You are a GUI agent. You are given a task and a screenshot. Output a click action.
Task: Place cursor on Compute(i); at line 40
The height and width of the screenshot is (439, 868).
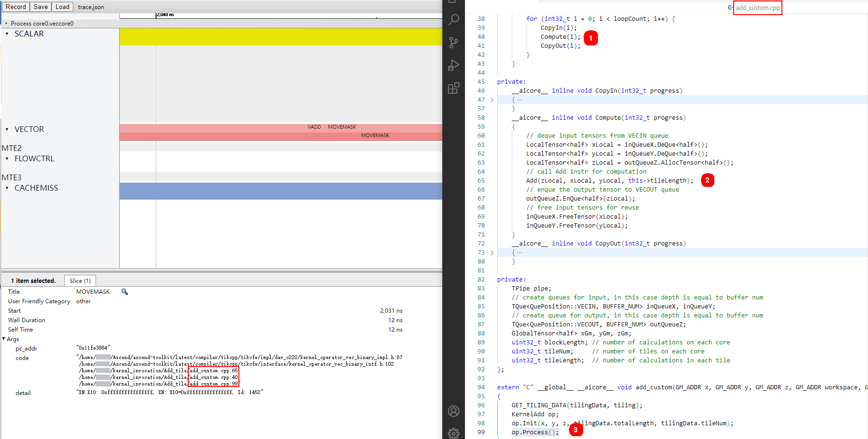(561, 36)
